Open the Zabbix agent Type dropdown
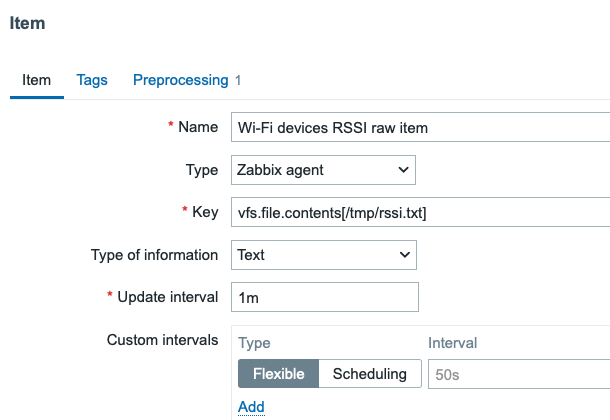This screenshot has width=610, height=420. click(x=323, y=170)
